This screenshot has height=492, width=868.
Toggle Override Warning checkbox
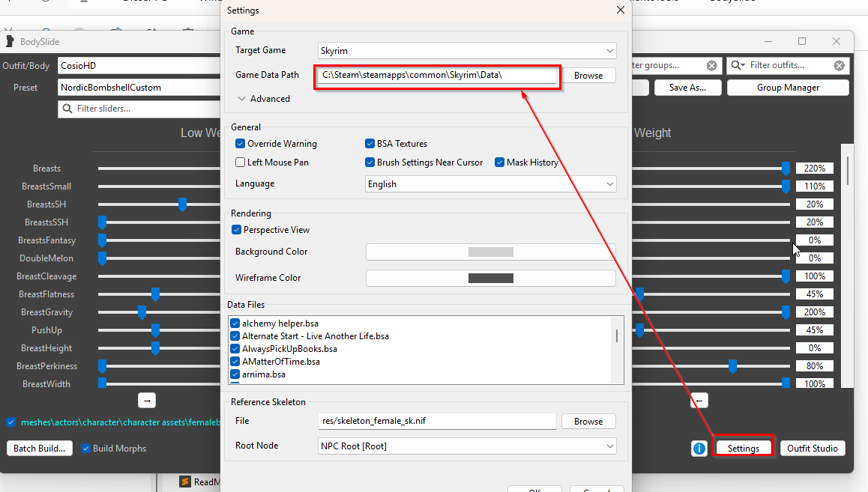pyautogui.click(x=241, y=144)
